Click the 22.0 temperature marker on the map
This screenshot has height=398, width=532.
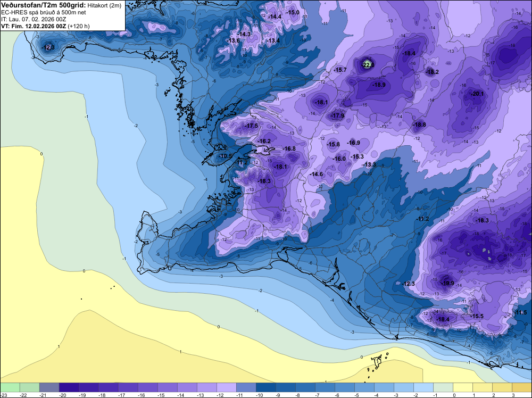[x=368, y=65]
